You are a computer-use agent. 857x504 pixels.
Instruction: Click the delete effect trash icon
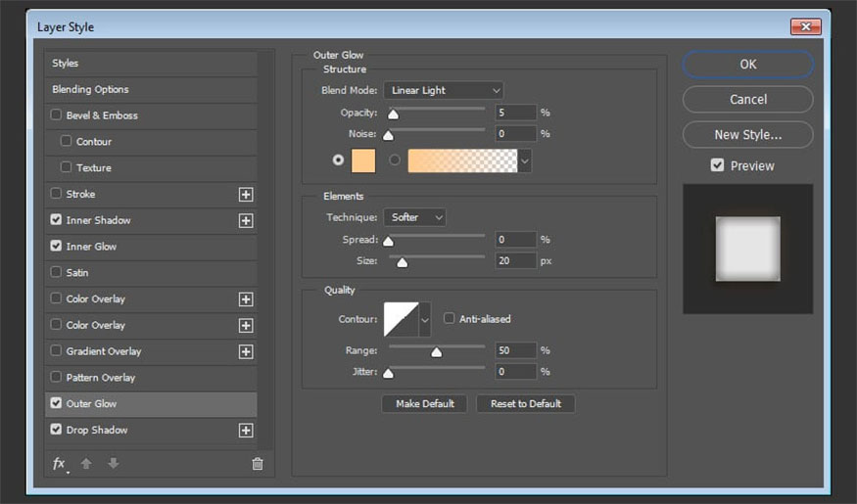(258, 464)
